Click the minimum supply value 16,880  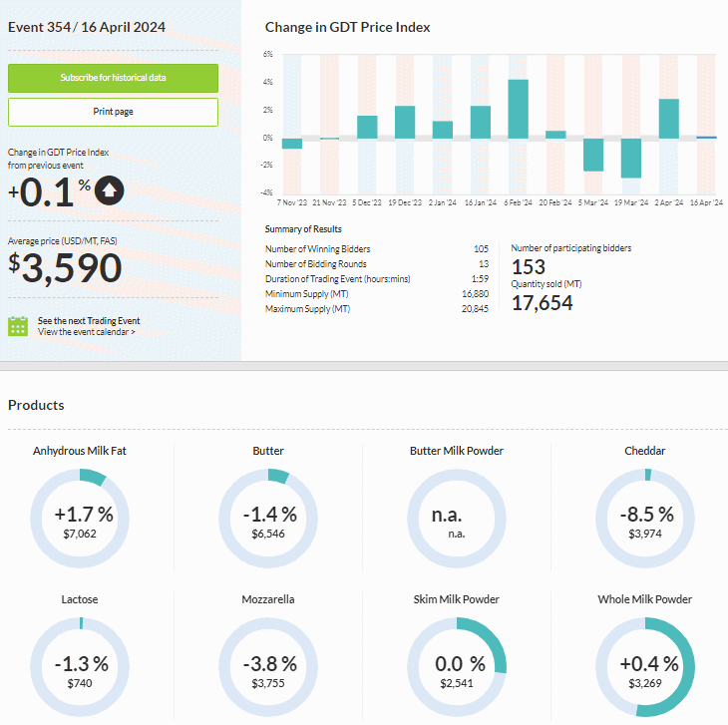[x=475, y=294]
